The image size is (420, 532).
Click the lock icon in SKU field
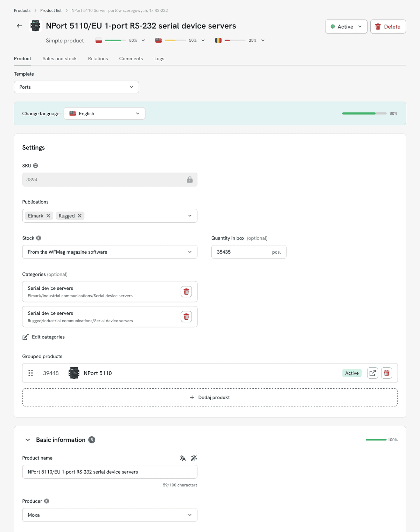pos(190,180)
